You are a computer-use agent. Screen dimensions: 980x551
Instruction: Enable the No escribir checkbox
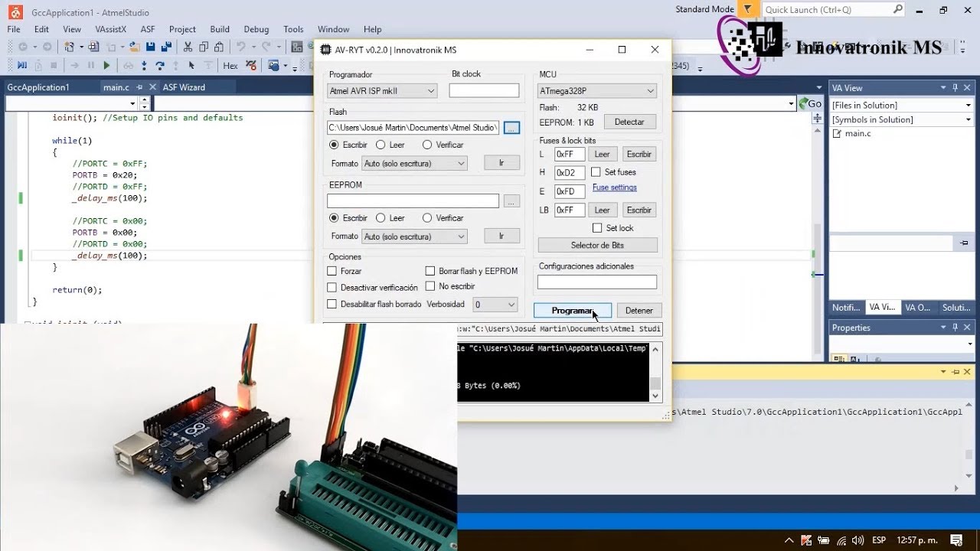click(430, 286)
